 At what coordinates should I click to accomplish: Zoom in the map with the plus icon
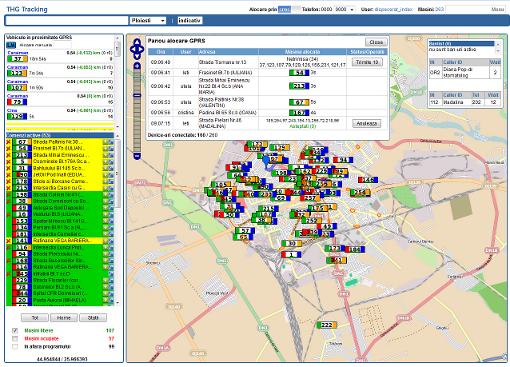(137, 66)
